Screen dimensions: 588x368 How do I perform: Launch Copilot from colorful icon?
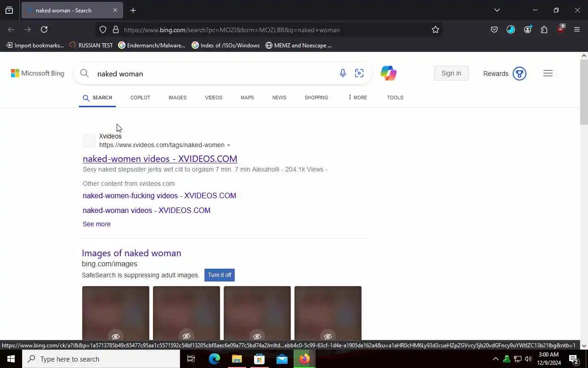389,73
